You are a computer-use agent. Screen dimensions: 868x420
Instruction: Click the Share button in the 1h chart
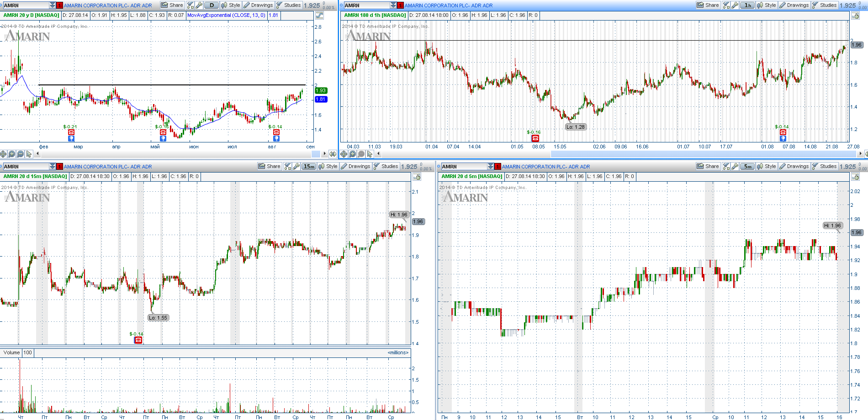point(708,5)
